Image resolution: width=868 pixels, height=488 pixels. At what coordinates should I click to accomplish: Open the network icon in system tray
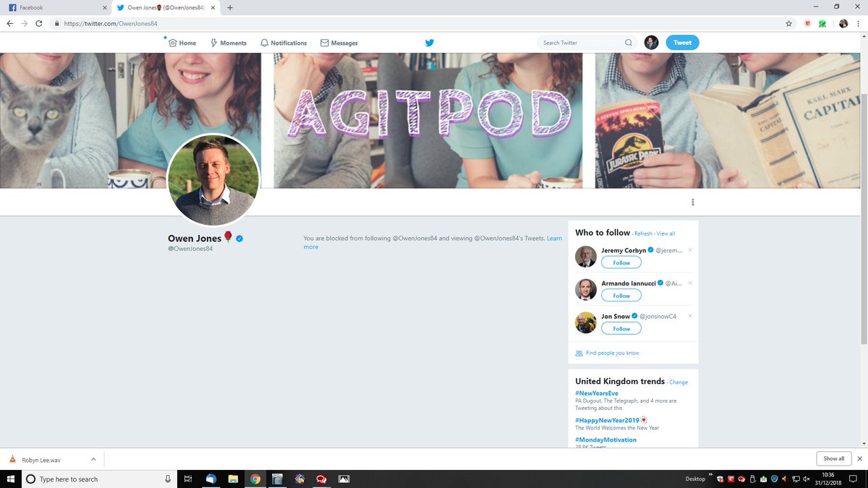point(795,479)
